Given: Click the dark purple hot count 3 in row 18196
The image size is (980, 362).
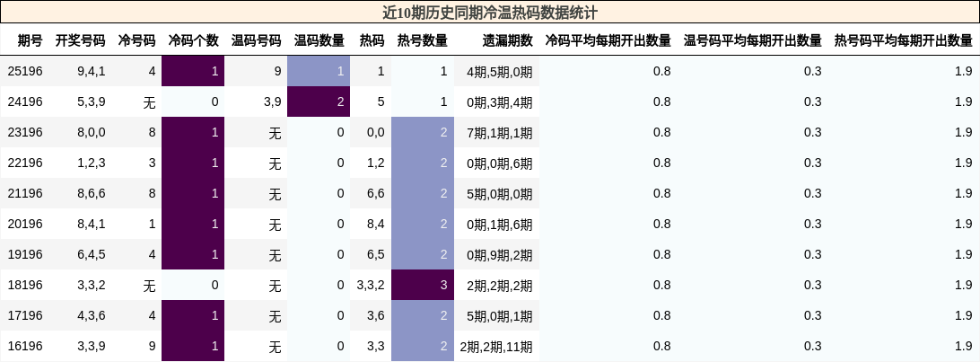Looking at the screenshot, I should pos(423,285).
